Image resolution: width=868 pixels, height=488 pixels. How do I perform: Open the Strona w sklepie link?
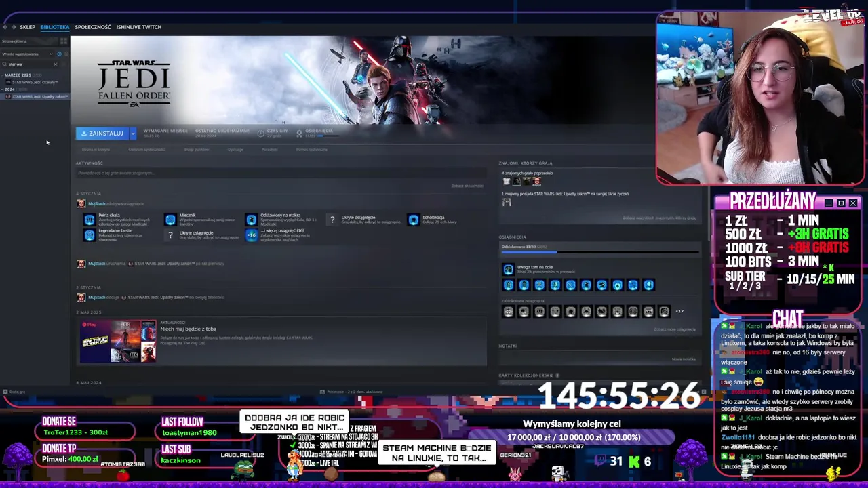tap(96, 150)
